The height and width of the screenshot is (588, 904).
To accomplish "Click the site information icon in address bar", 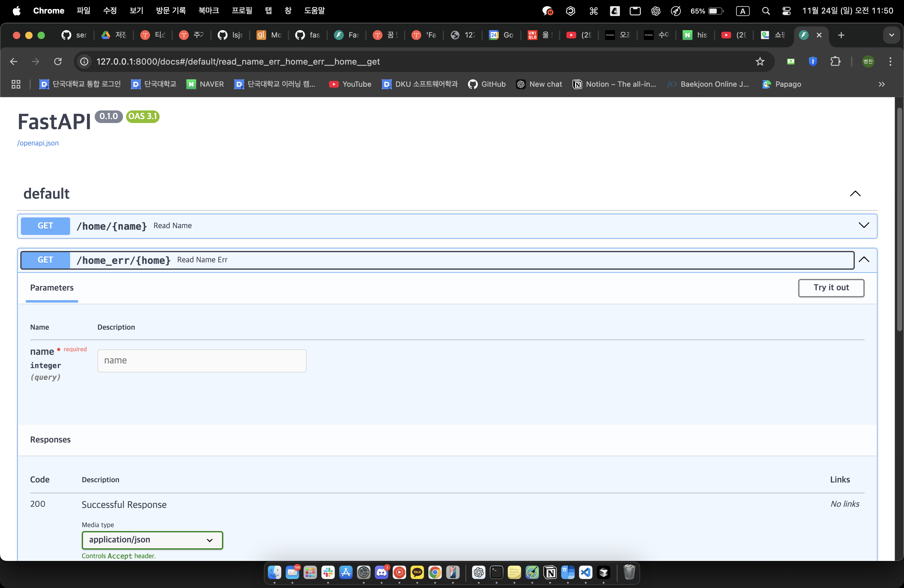I will click(x=84, y=62).
